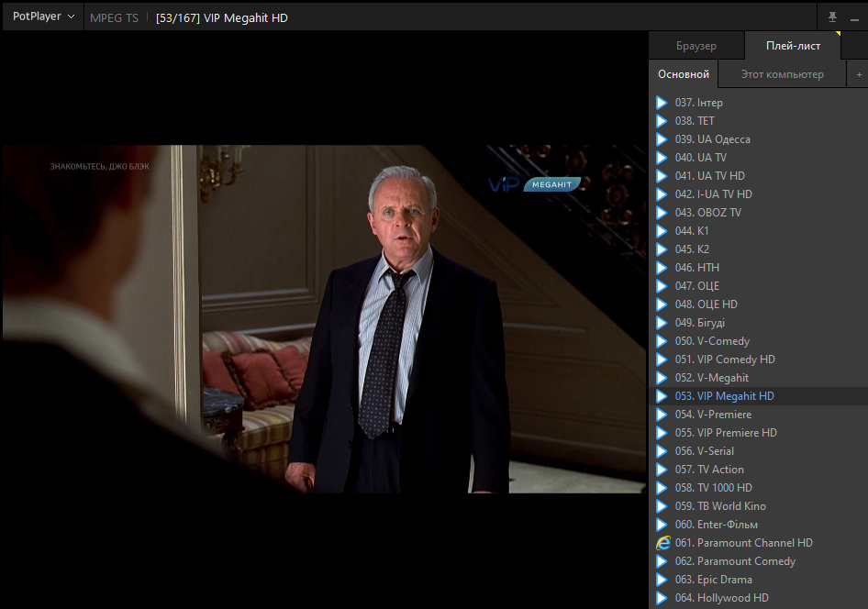Image resolution: width=868 pixels, height=609 pixels.
Task: Select channel 039. UA Одесса
Action: 759,138
